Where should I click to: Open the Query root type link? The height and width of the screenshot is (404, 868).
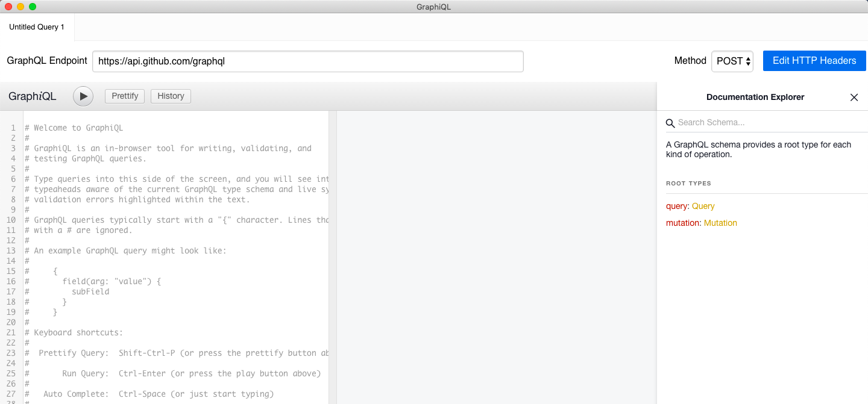coord(703,206)
